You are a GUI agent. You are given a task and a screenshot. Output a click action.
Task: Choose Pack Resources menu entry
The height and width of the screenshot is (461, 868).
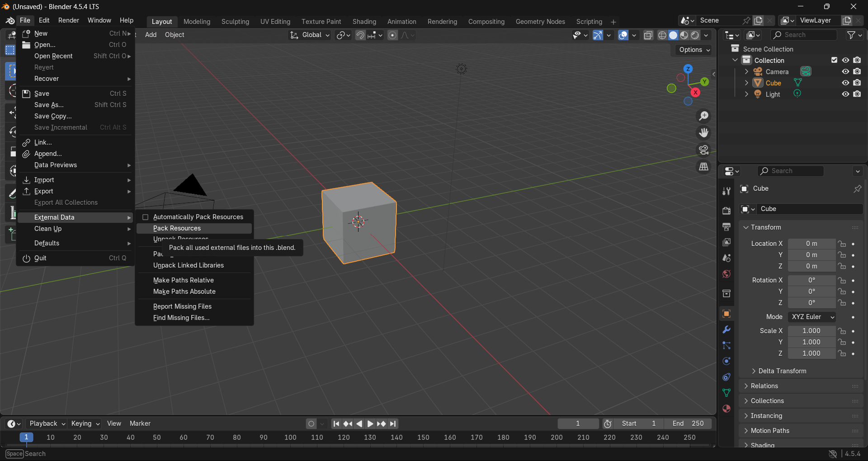coord(194,228)
